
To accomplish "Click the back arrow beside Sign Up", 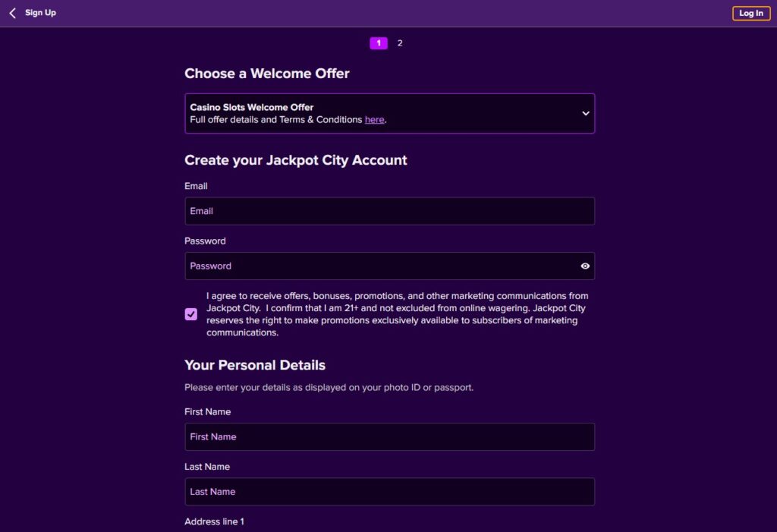I will 11,12.
